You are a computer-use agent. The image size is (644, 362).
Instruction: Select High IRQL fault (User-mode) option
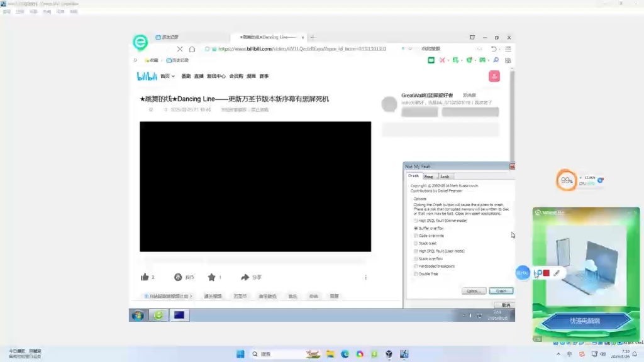tap(416, 251)
